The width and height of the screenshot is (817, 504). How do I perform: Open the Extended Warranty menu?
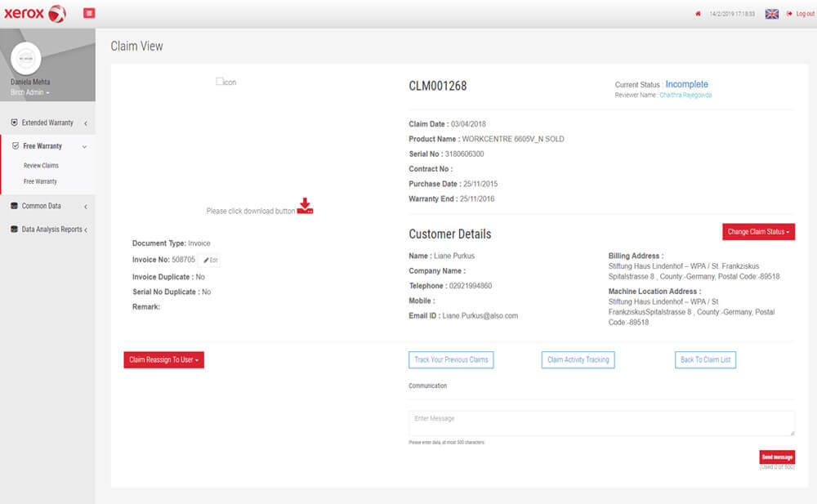click(x=47, y=123)
